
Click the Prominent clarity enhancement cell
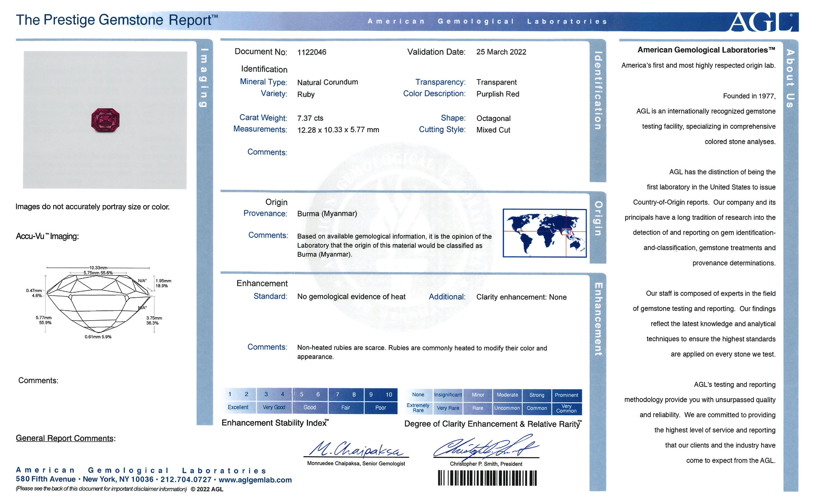coord(567,395)
